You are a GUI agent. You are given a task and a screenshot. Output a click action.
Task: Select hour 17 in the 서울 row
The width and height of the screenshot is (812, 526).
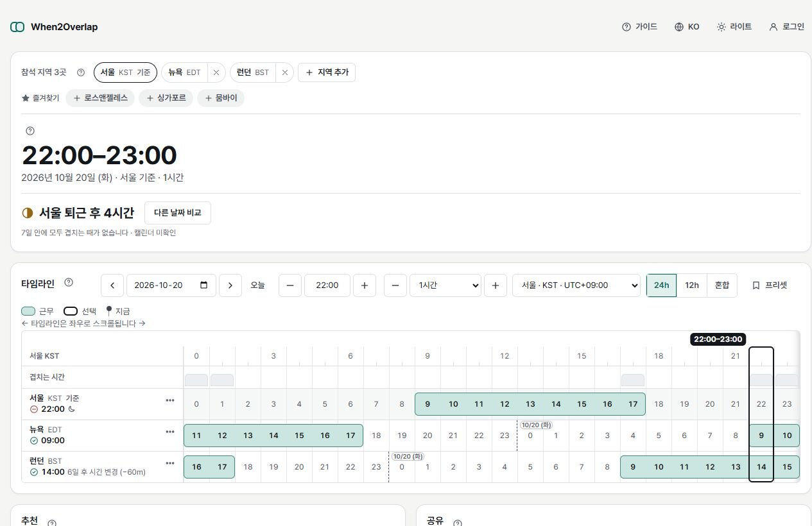coord(633,404)
